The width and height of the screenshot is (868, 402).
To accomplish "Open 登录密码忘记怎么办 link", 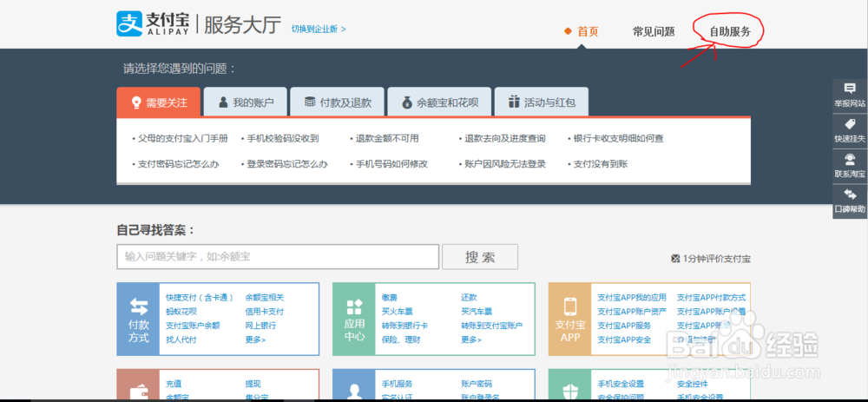I will [287, 164].
